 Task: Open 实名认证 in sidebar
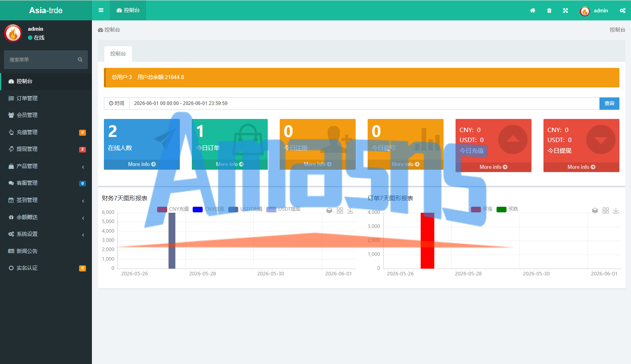(x=46, y=268)
